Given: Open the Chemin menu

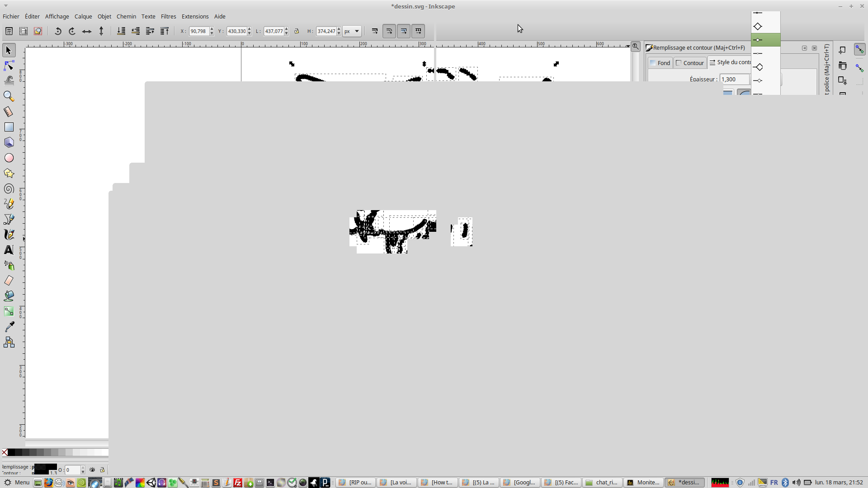Looking at the screenshot, I should coord(126,16).
